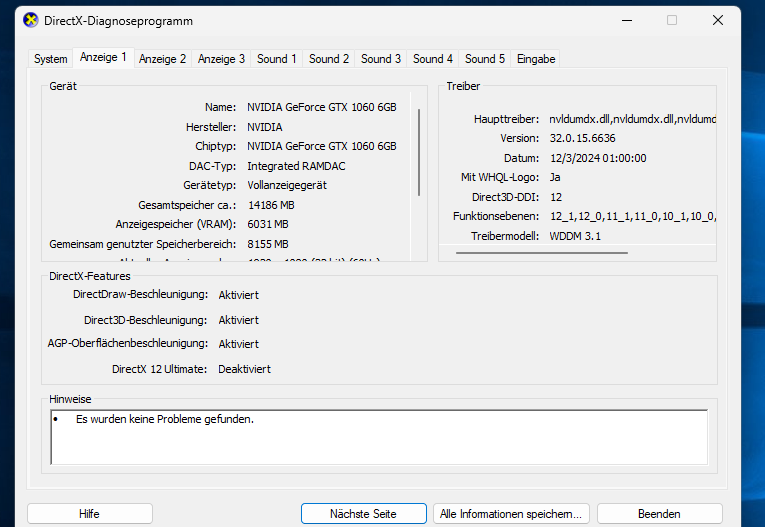Click the name value NVIDIA GeForce GTX 1060 6GB
Screen dimensions: 765x527
(322, 107)
